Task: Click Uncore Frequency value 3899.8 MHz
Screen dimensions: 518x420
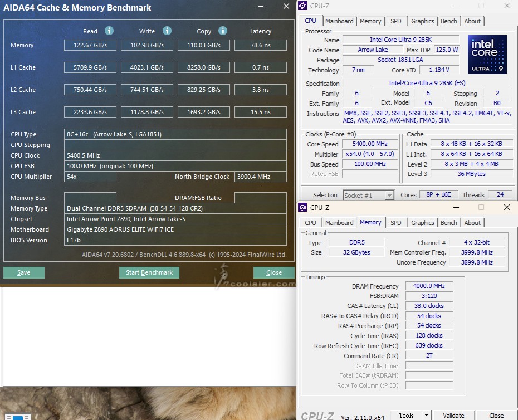Action: pos(477,262)
